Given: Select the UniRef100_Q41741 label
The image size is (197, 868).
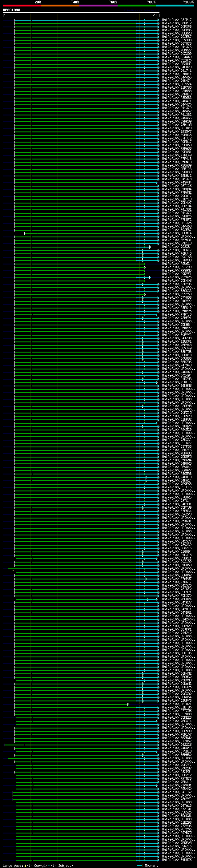Looking at the screenshot, I should click(176, 71).
